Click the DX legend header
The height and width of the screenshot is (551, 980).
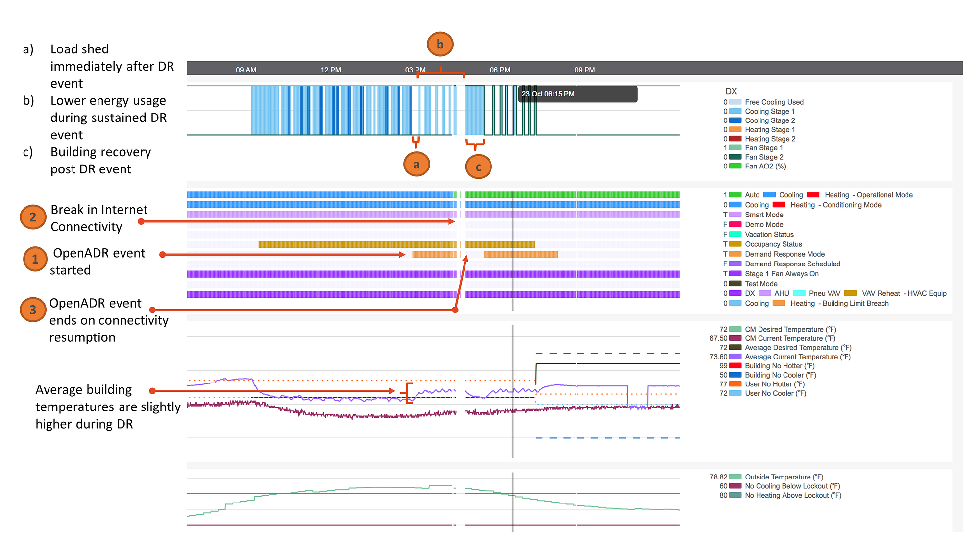coord(731,91)
